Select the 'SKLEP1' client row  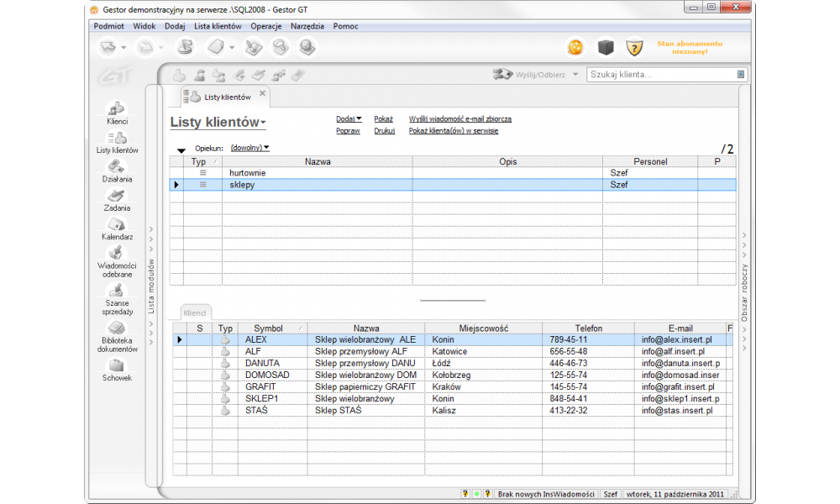click(453, 399)
